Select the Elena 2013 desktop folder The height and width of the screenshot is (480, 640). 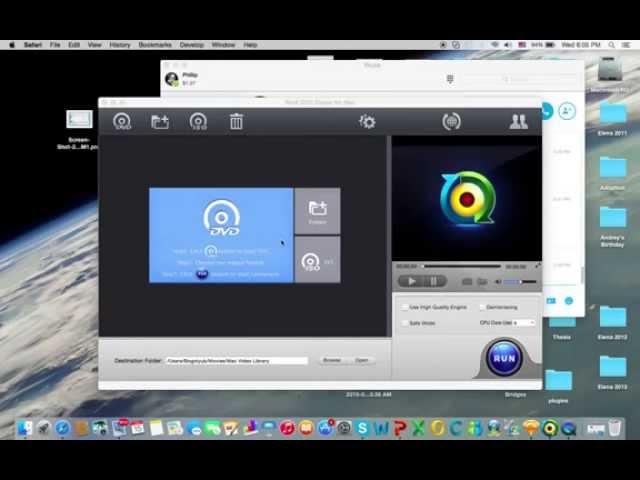[x=612, y=367]
